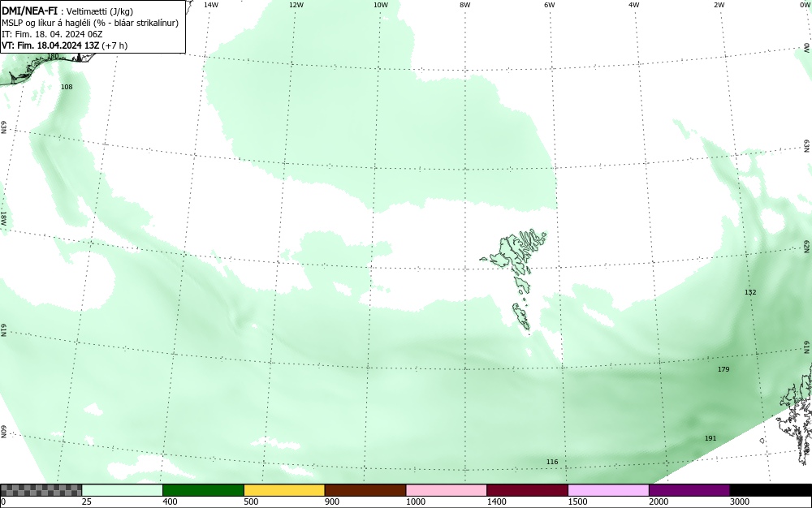Pick the lavender 1500-2000 legend swatch
This screenshot has height=508, width=812.
[608, 490]
